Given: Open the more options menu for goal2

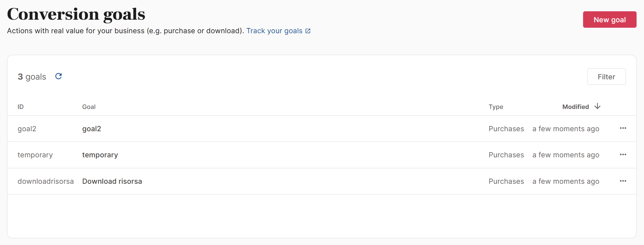Looking at the screenshot, I should 623,128.
